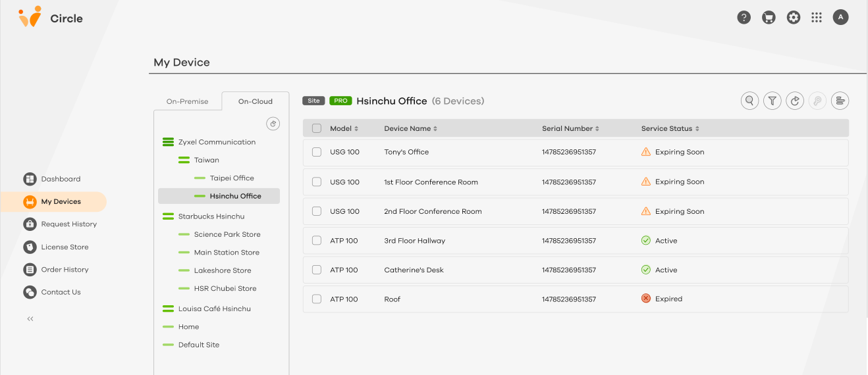Image resolution: width=868 pixels, height=375 pixels.
Task: Click the Roof device name
Action: click(393, 299)
